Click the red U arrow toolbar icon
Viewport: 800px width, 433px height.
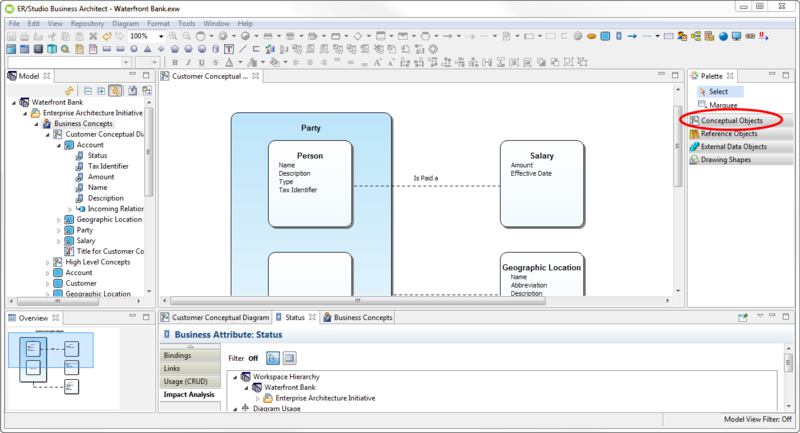click(763, 36)
